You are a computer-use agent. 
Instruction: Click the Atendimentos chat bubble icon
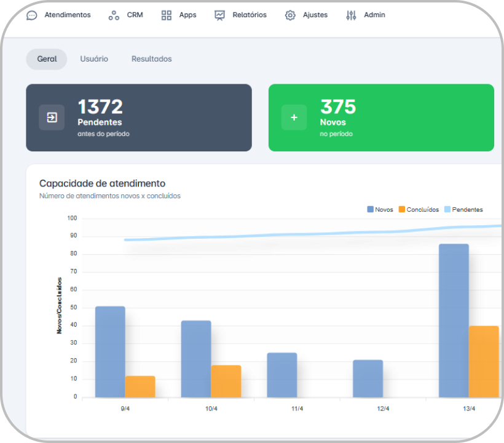point(32,15)
